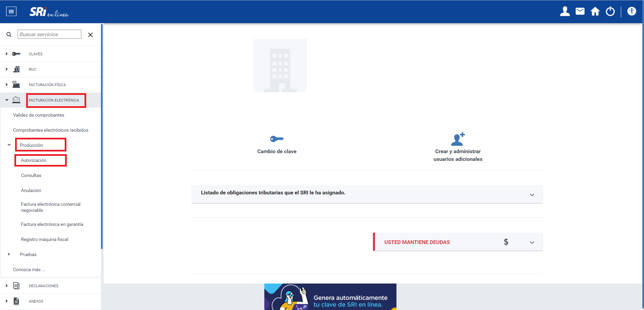Viewport: 644px width, 310px height.
Task: Expand the CLAVES section arrow
Action: [x=6, y=54]
